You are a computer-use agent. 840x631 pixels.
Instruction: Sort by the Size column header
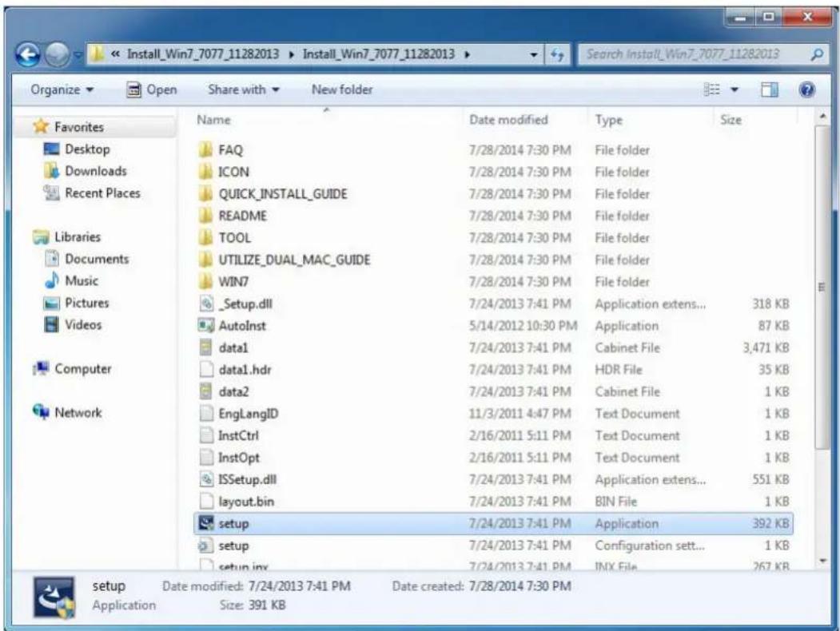click(x=731, y=120)
